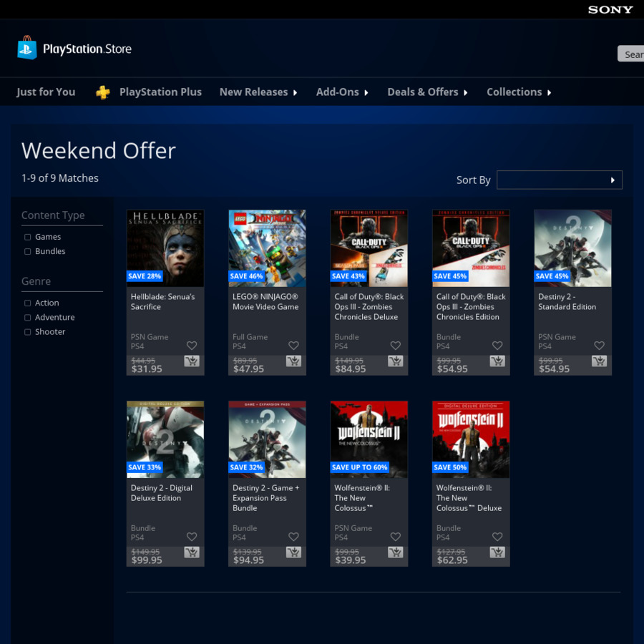Wishlist heart for Destiny 2 - Digital Deluxe Edition
644x644 pixels.
click(192, 537)
